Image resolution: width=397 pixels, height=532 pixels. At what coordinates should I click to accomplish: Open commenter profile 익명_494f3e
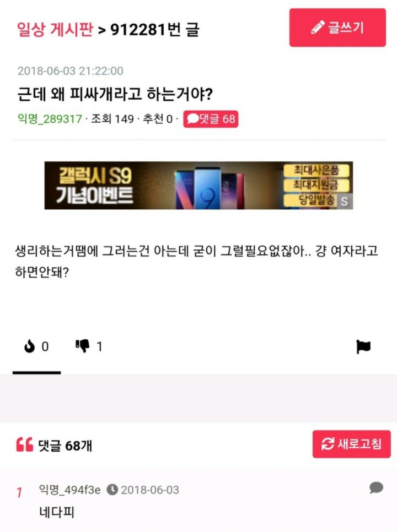pyautogui.click(x=69, y=490)
